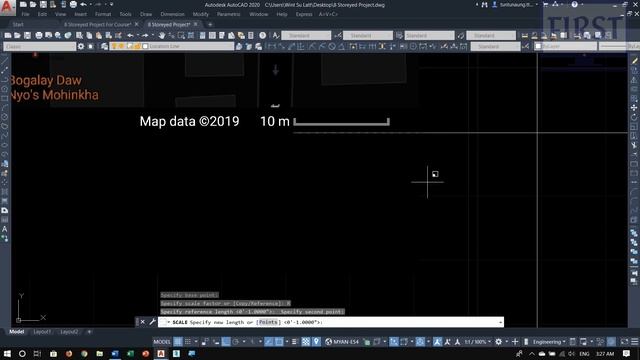Toggle Transparency display in status bar

pos(306,342)
